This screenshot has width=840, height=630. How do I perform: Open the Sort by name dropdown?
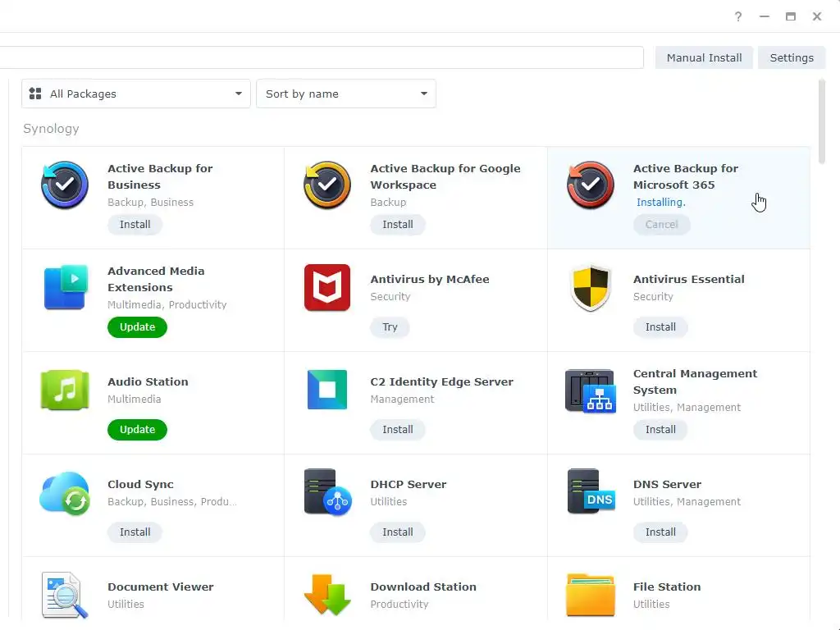tap(346, 94)
